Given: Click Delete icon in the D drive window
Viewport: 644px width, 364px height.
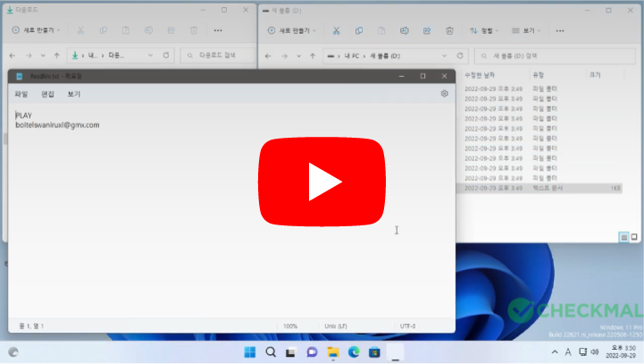Looking at the screenshot, I should 449,30.
